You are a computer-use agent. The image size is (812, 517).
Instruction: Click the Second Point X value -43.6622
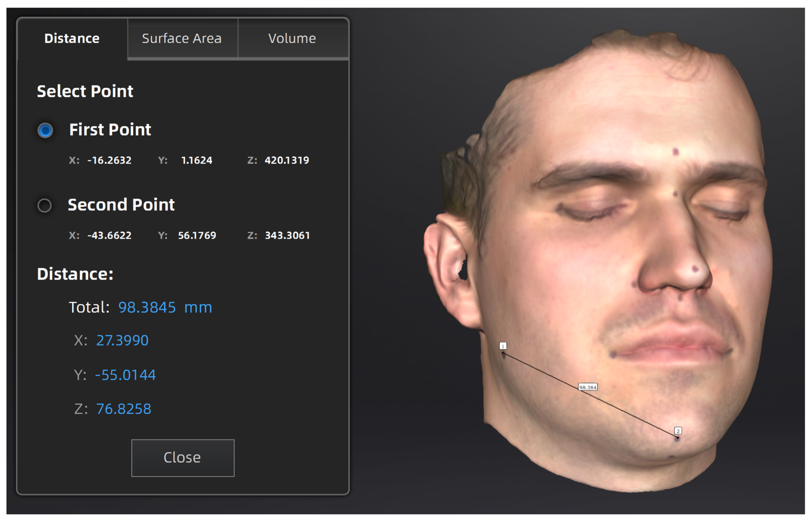coord(109,235)
